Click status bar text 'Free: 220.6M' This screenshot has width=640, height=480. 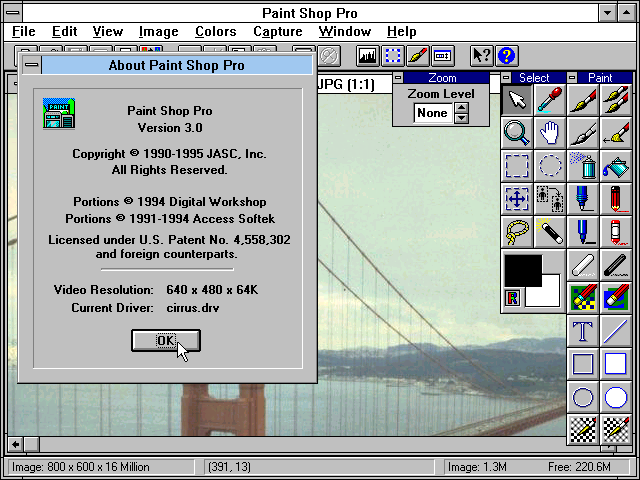579,467
